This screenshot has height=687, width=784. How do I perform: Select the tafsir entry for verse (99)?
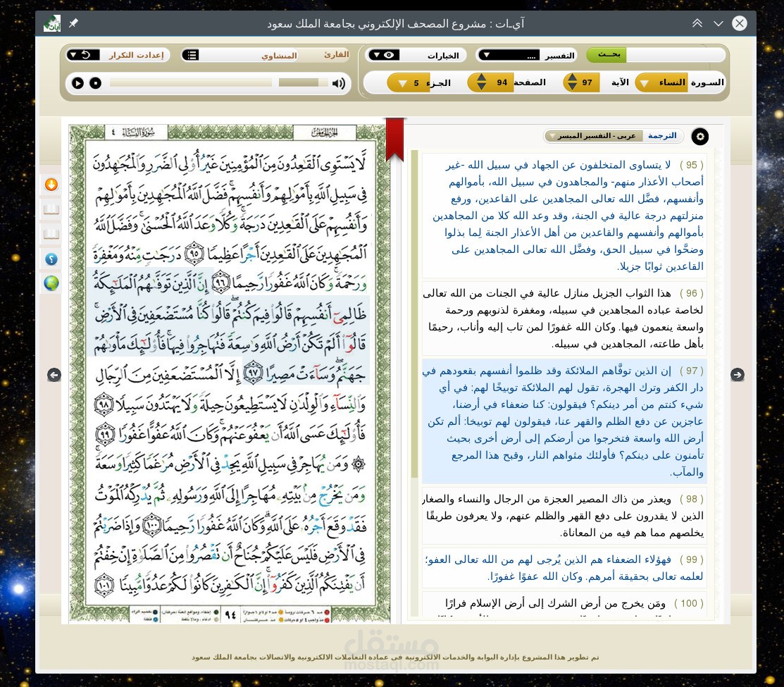(564, 568)
